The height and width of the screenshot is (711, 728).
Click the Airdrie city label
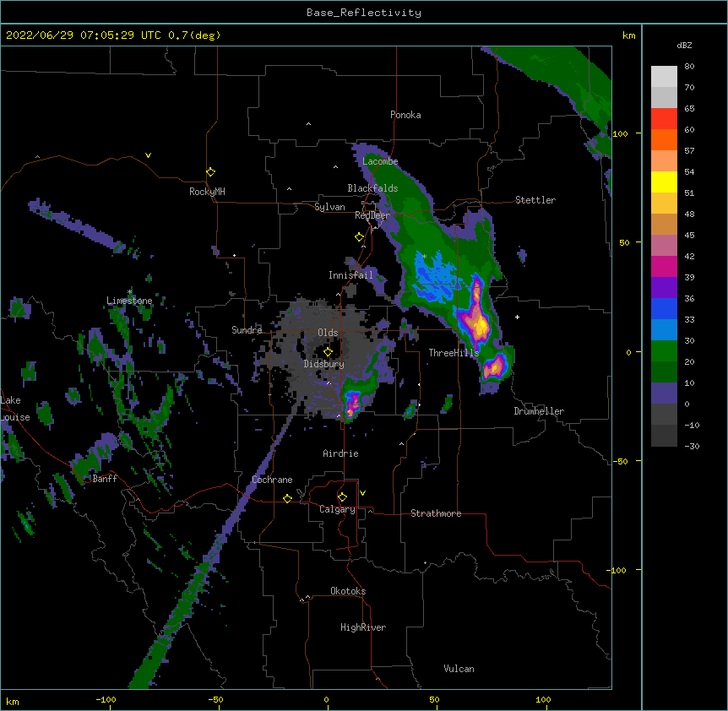tap(341, 453)
